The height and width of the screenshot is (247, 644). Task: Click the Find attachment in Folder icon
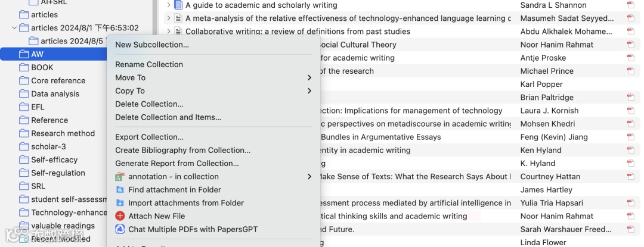[119, 190]
